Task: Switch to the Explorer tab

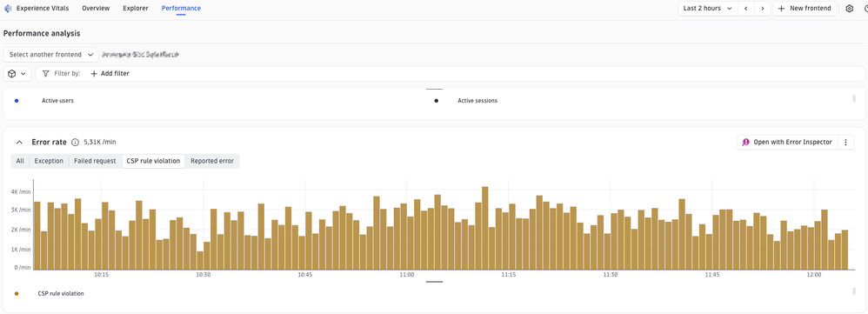Action: tap(136, 9)
